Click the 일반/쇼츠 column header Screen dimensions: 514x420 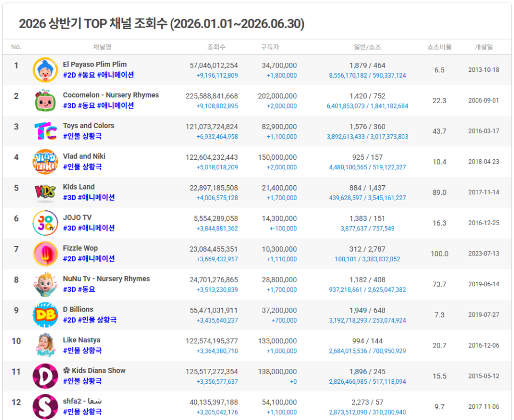(x=368, y=47)
